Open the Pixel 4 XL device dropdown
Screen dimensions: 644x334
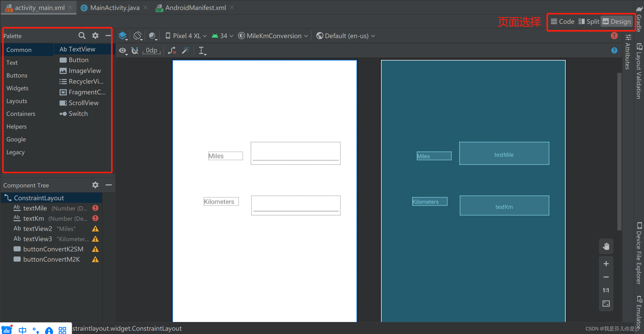click(186, 36)
